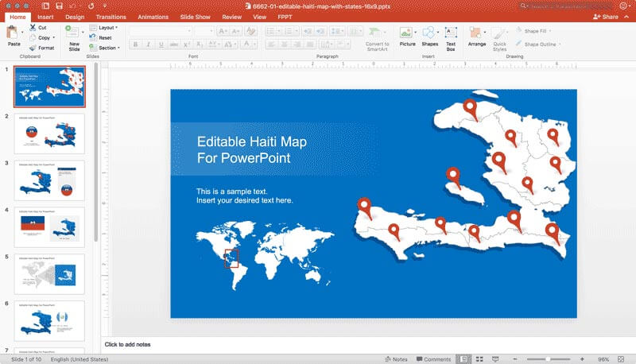Open Quick Styles

tap(499, 39)
